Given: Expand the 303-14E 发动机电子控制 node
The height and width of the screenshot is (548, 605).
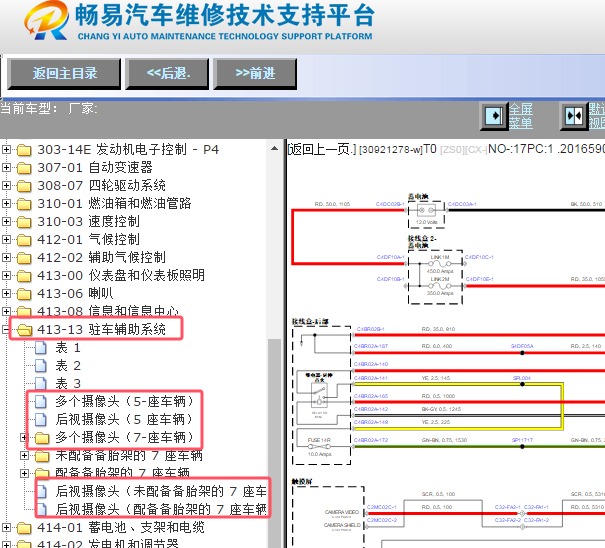Looking at the screenshot, I should (6, 150).
